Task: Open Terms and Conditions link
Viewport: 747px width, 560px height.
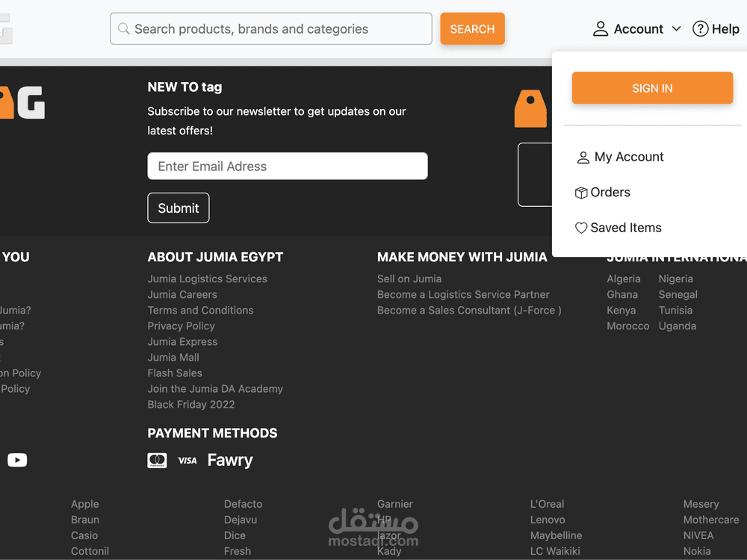Action: (x=200, y=310)
